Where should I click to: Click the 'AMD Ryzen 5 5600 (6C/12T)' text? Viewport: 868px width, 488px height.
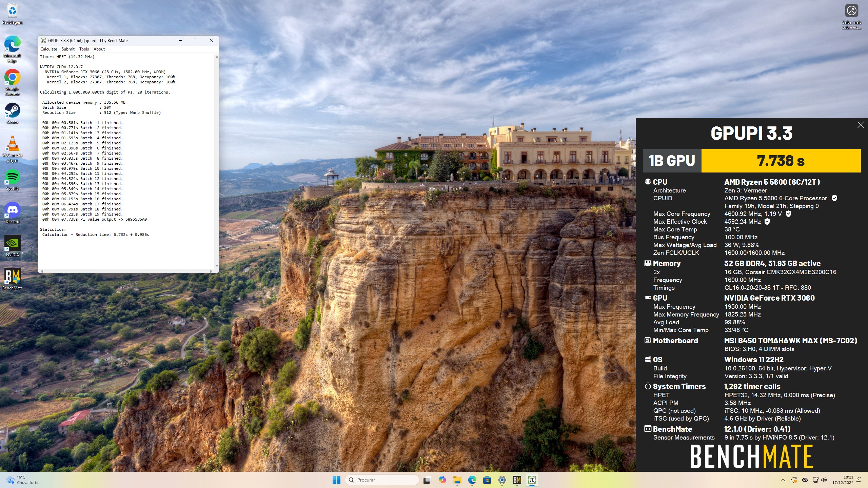(772, 182)
